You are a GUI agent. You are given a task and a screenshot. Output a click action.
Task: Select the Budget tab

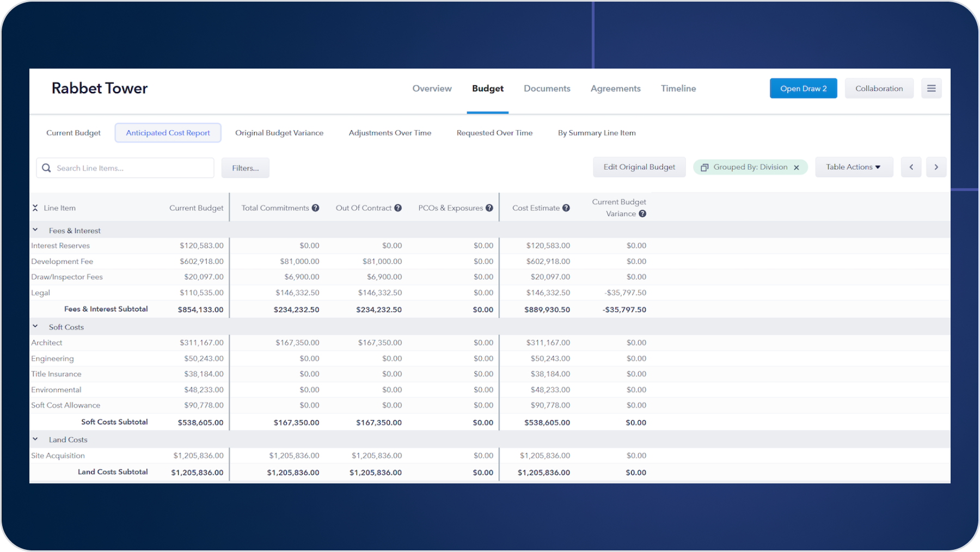(488, 89)
